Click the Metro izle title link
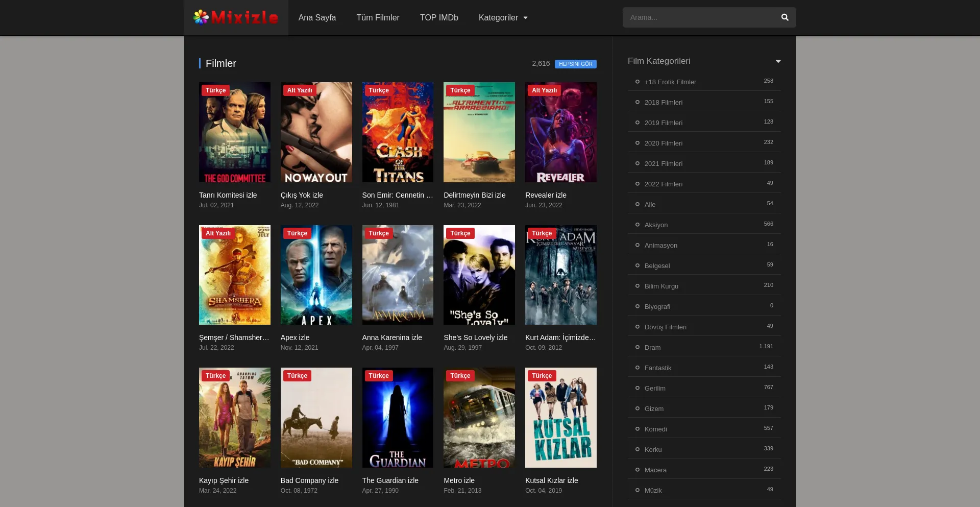980x507 pixels. 459,480
